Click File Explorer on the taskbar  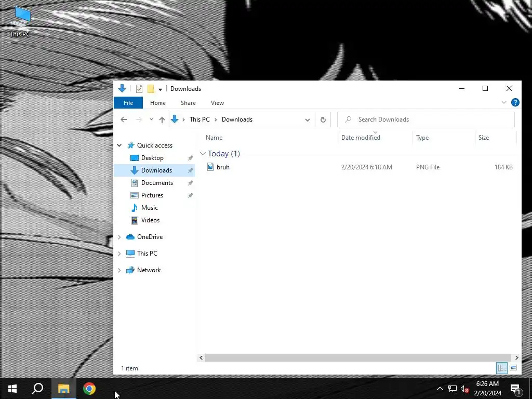(63, 389)
